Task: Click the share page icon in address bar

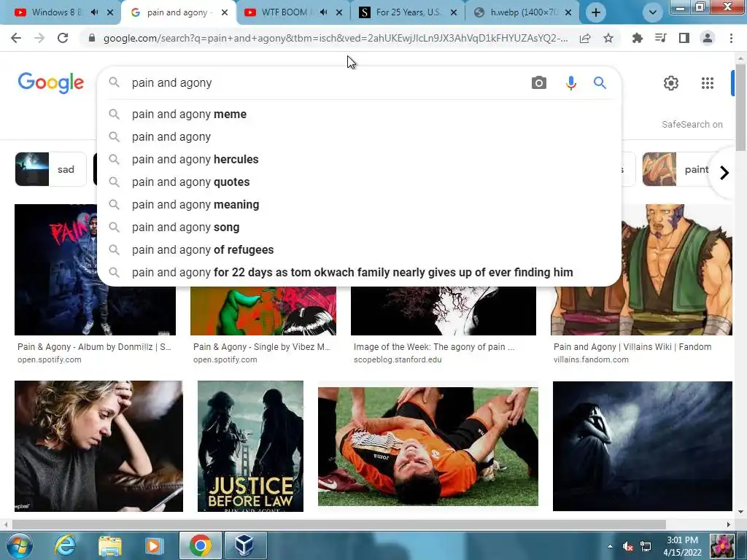Action: 585,38
